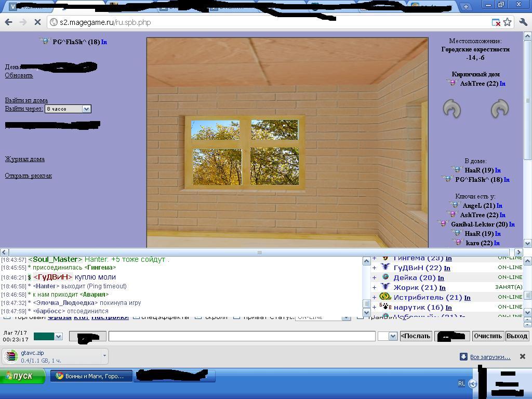Expand the plus beside Жорик (21)
Viewport: 532px width, 399px height.
375,287
